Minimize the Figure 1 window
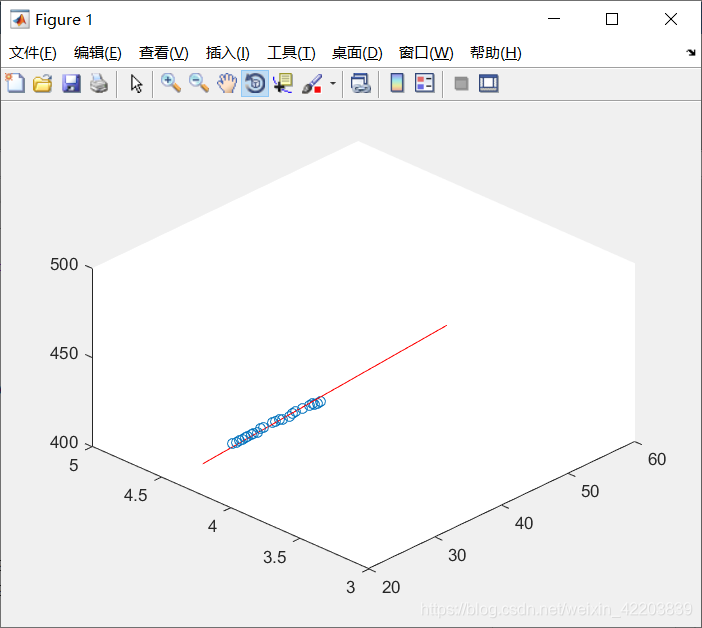This screenshot has width=702, height=628. [x=554, y=19]
